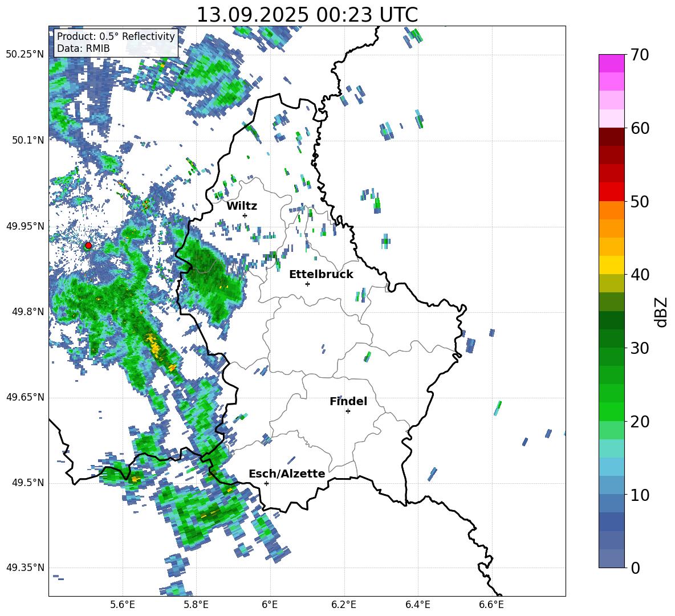Click the Esch/Alzette station cross marker

point(266,483)
